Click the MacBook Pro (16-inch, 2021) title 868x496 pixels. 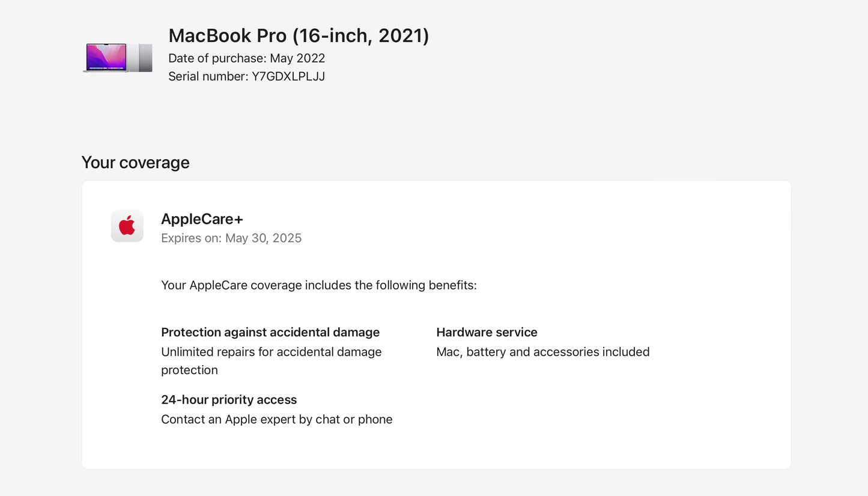pyautogui.click(x=299, y=35)
